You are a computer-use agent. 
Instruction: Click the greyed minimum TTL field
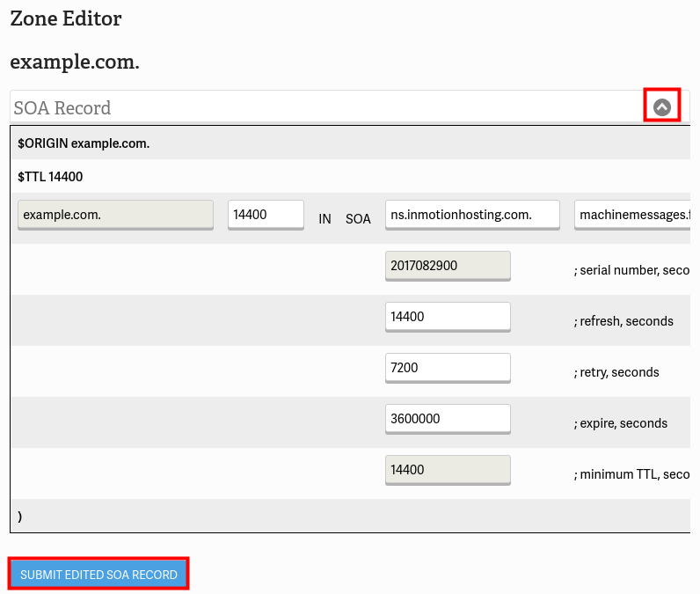click(448, 469)
